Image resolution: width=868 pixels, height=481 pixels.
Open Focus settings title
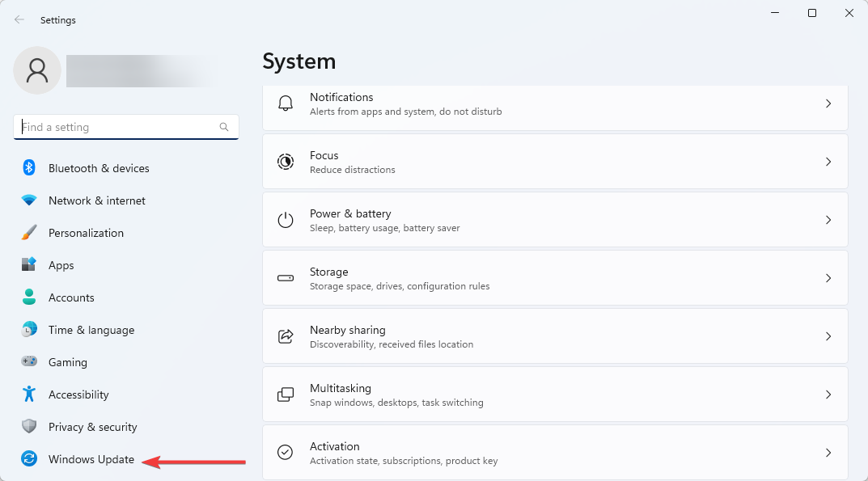tap(324, 155)
